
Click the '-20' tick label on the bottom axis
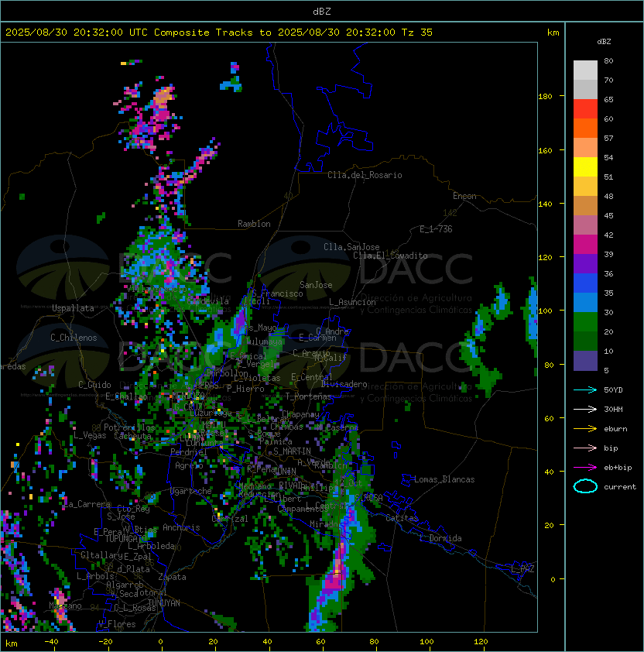[105, 642]
